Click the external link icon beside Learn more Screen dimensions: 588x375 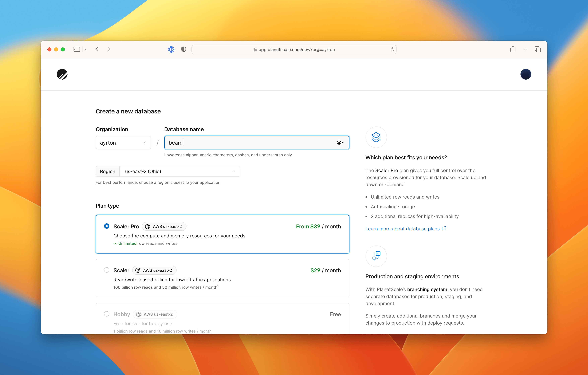click(x=444, y=229)
